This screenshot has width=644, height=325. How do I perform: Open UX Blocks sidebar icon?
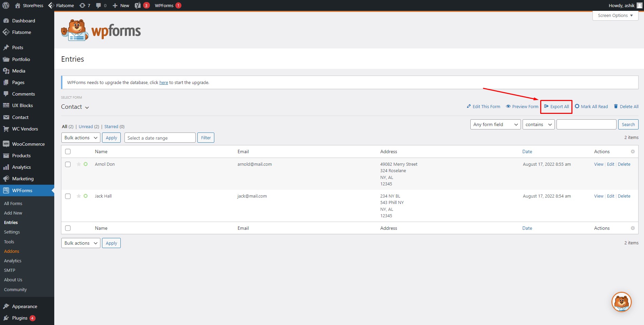(6, 105)
